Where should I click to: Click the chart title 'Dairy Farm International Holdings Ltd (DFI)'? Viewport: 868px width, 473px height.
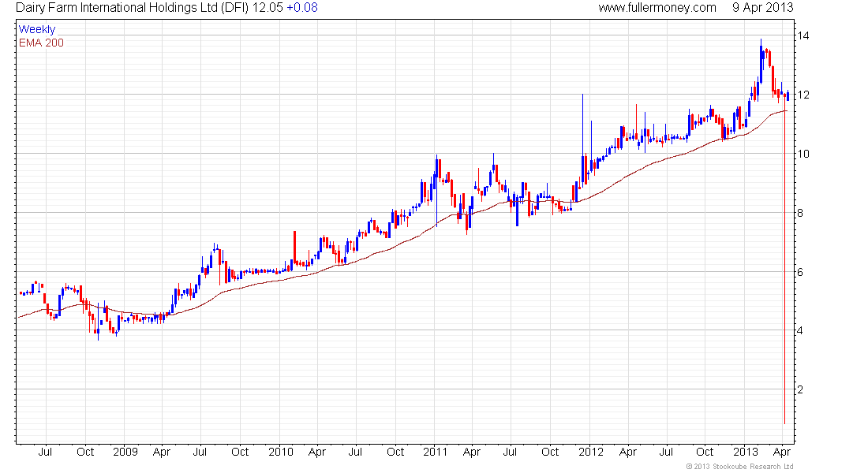[x=133, y=8]
